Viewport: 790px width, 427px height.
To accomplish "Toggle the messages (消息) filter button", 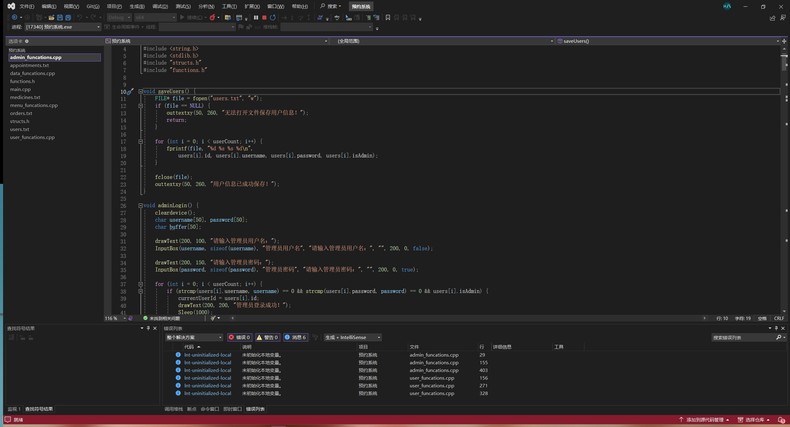I will coord(297,338).
